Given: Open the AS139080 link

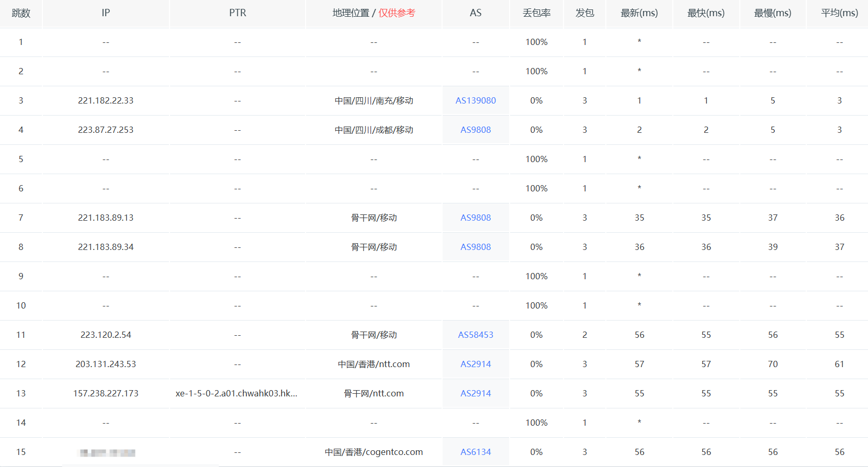Looking at the screenshot, I should click(475, 100).
